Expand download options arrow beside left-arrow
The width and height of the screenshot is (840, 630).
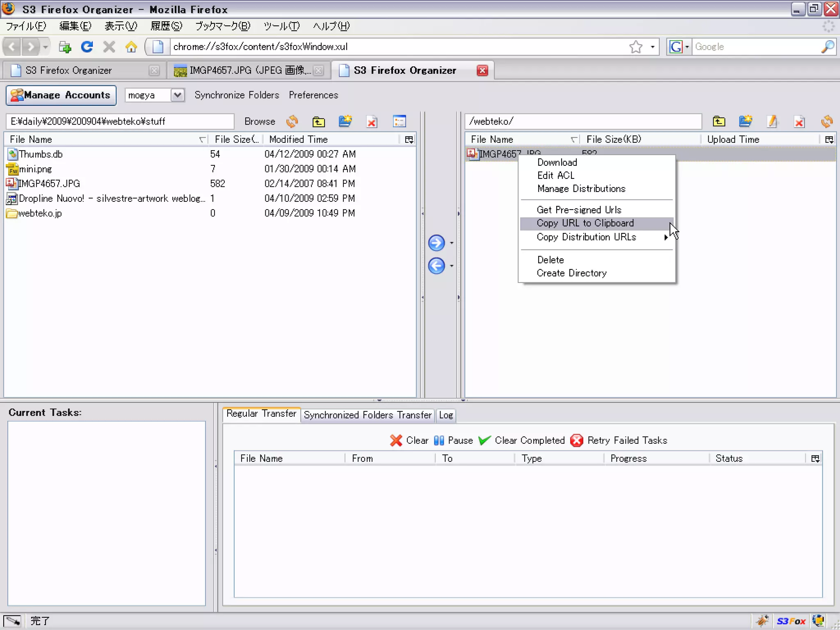click(x=452, y=266)
